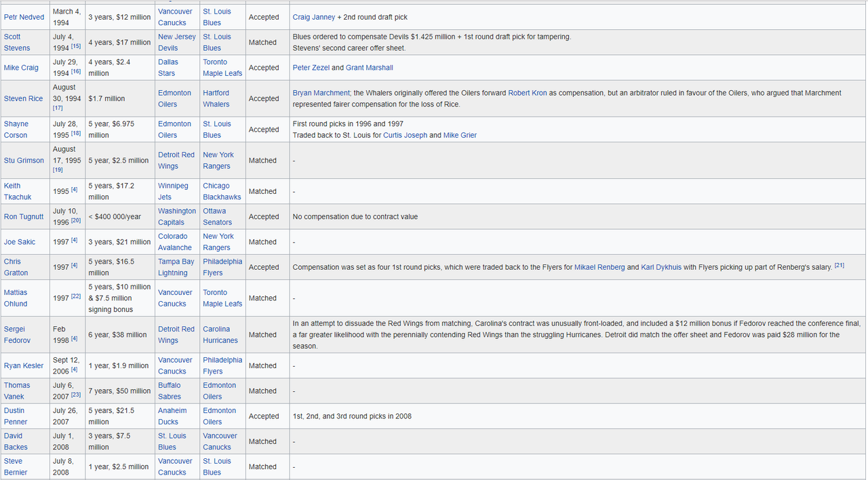Open the Hartford Whalers team link
The image size is (868, 480).
click(216, 98)
